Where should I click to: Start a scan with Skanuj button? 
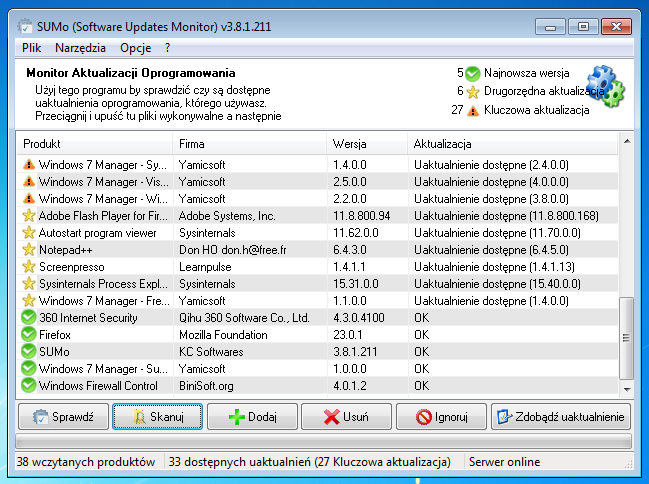tap(158, 417)
